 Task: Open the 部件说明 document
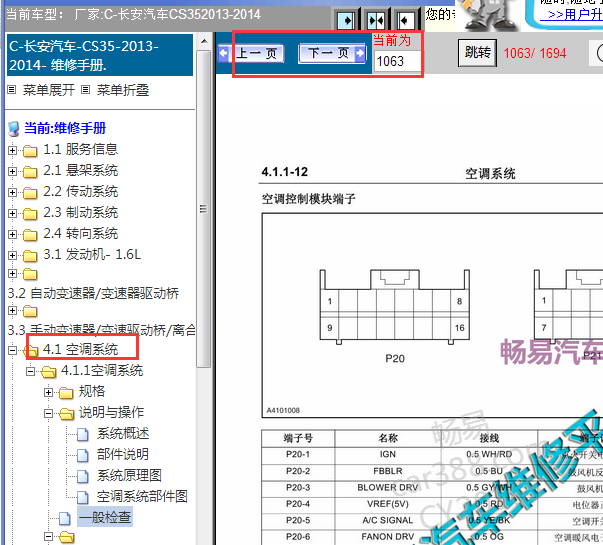(x=123, y=454)
